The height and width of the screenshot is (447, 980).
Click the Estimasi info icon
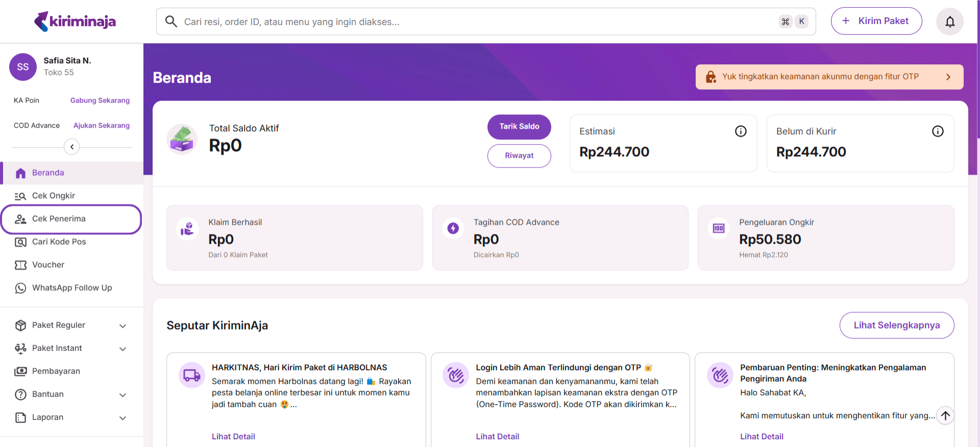coord(741,131)
